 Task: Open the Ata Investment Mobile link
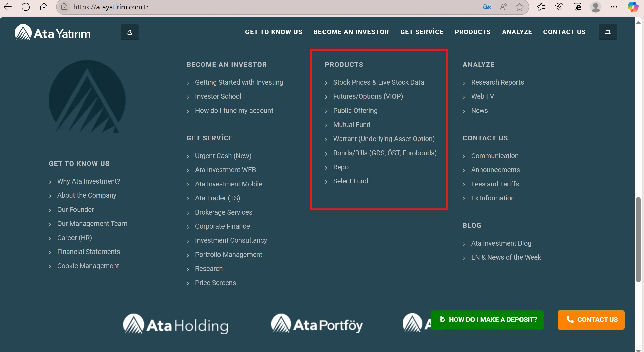coord(229,184)
